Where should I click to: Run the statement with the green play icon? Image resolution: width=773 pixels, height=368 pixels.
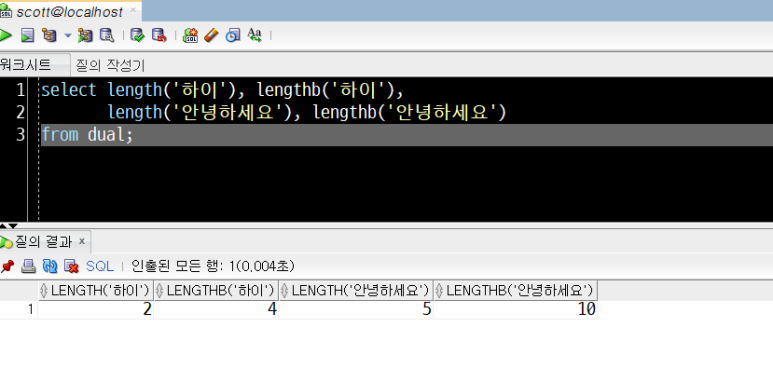pos(5,35)
